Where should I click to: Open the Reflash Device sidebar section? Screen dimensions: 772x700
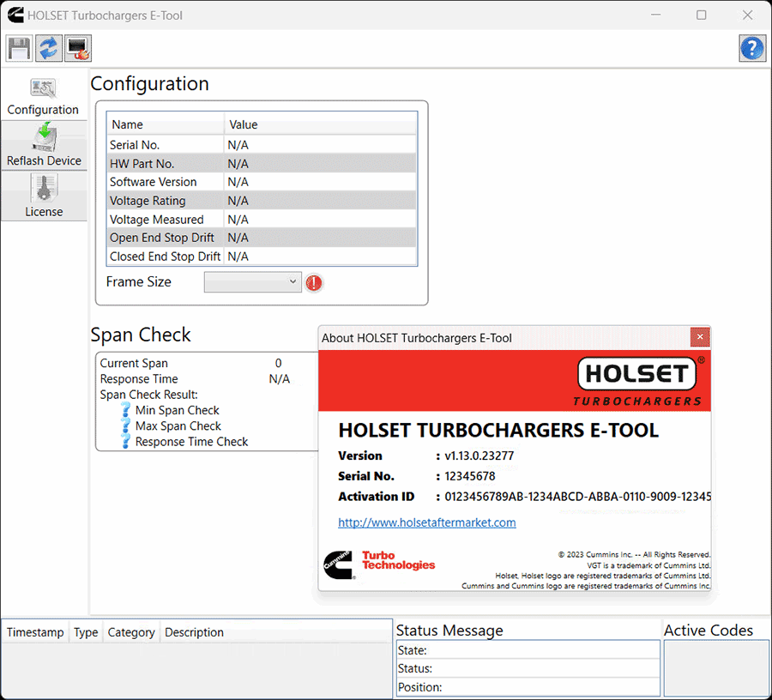click(44, 145)
